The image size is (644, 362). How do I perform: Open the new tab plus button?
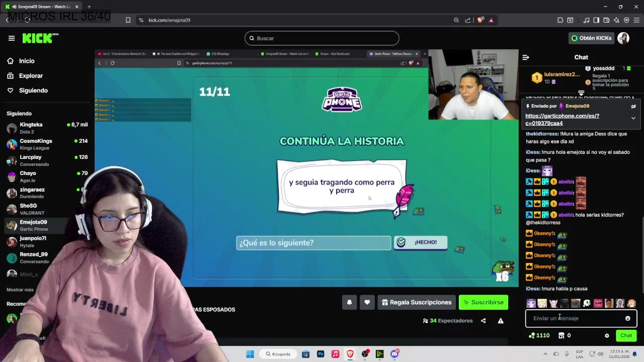[x=89, y=7]
